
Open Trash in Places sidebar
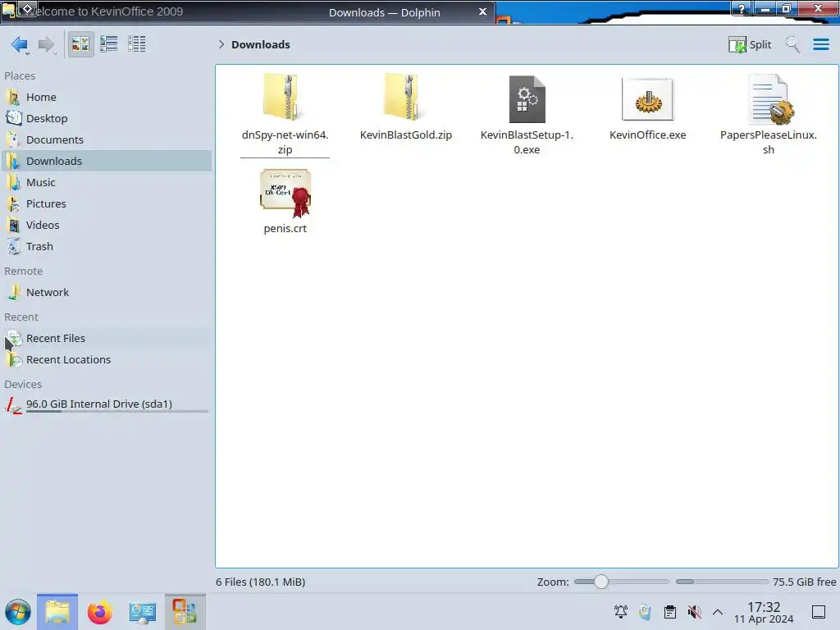[x=106, y=247]
